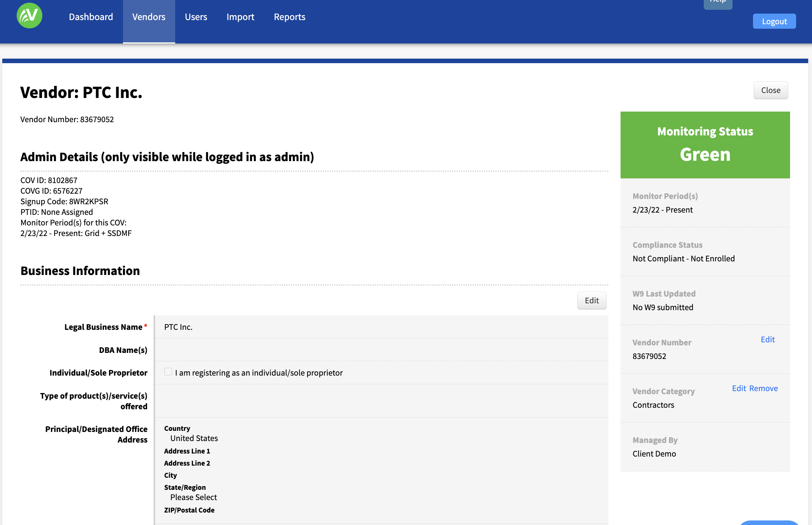
Task: Click the Type of products/services field
Action: (x=381, y=401)
